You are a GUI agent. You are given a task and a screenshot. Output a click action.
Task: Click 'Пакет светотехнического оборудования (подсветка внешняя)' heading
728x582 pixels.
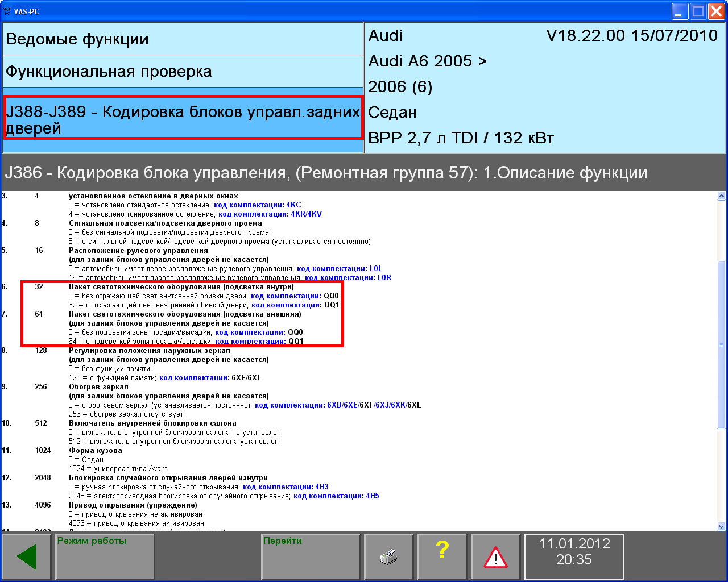(185, 314)
